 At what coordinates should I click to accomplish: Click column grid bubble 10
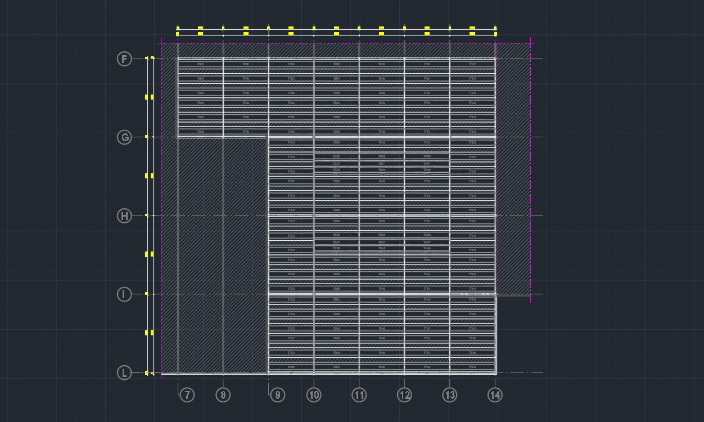click(313, 395)
